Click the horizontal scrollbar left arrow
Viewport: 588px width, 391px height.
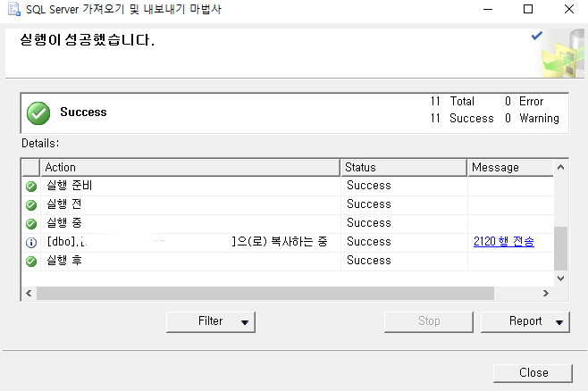click(29, 293)
